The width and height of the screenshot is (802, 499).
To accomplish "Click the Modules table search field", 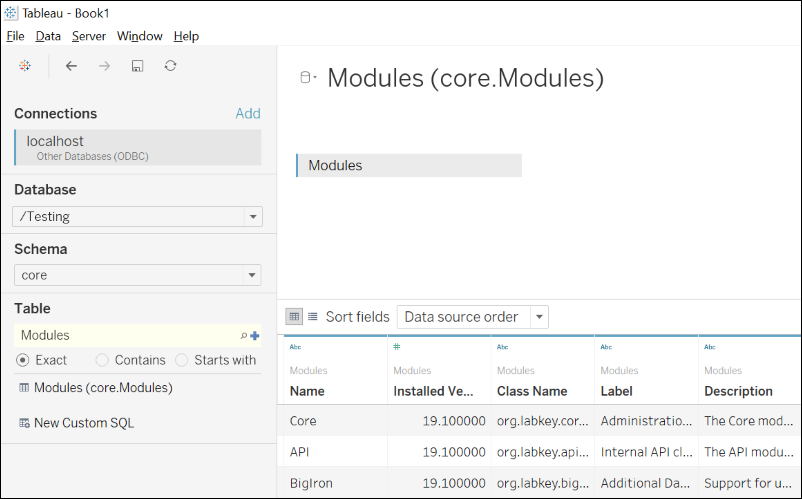I will tap(125, 336).
